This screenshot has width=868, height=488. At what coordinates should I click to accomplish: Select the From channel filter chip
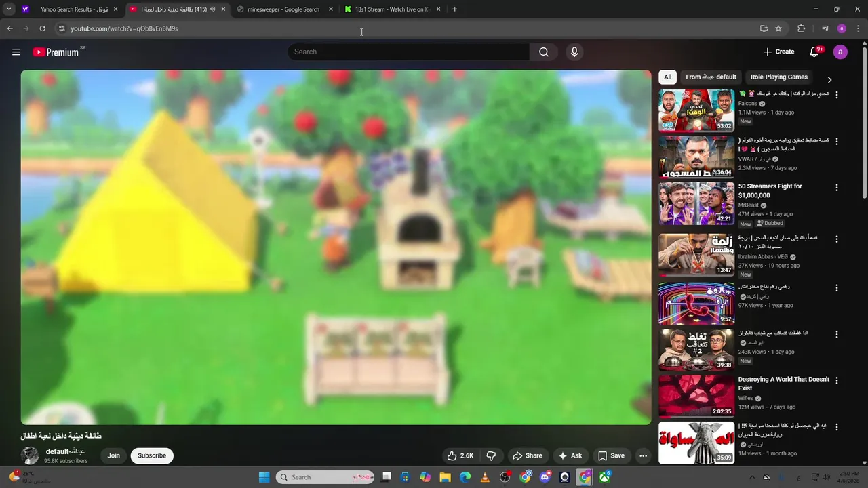[711, 77]
